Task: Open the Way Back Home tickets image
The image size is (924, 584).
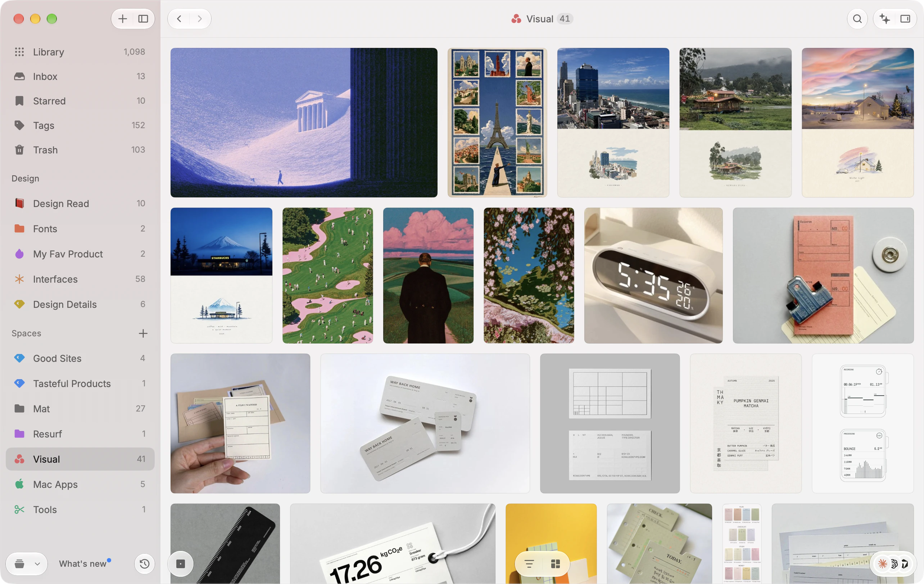Action: click(x=425, y=423)
